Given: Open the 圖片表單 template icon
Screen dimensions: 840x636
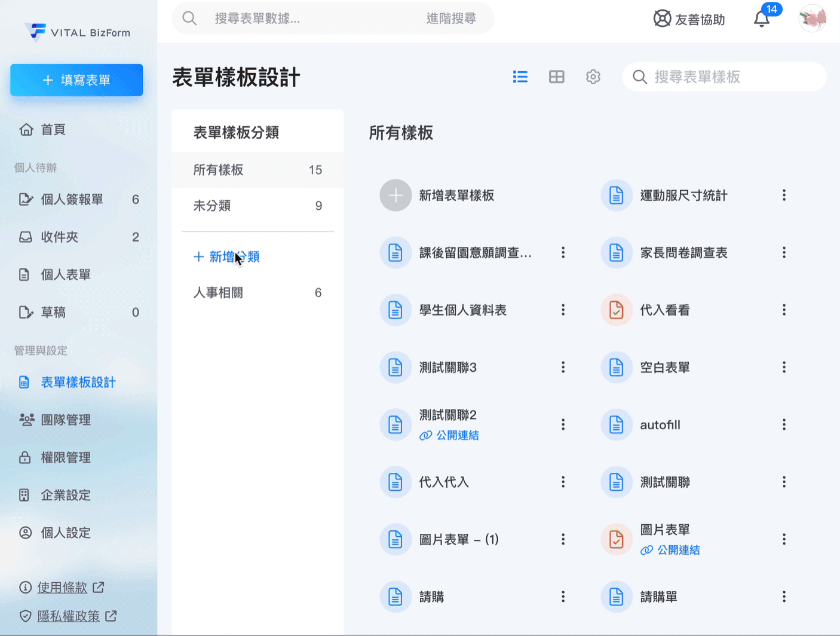Looking at the screenshot, I should (x=616, y=540).
